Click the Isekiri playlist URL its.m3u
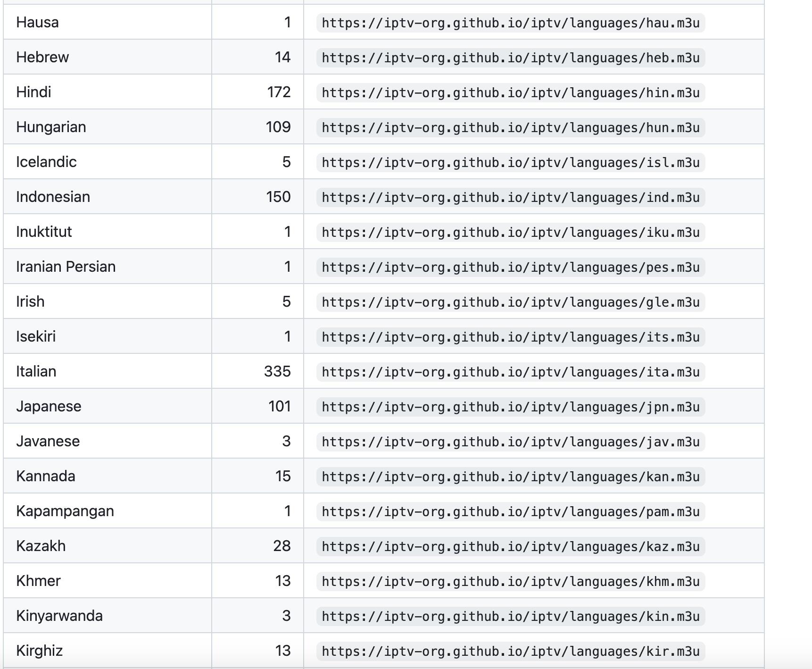This screenshot has width=812, height=669. (x=511, y=337)
